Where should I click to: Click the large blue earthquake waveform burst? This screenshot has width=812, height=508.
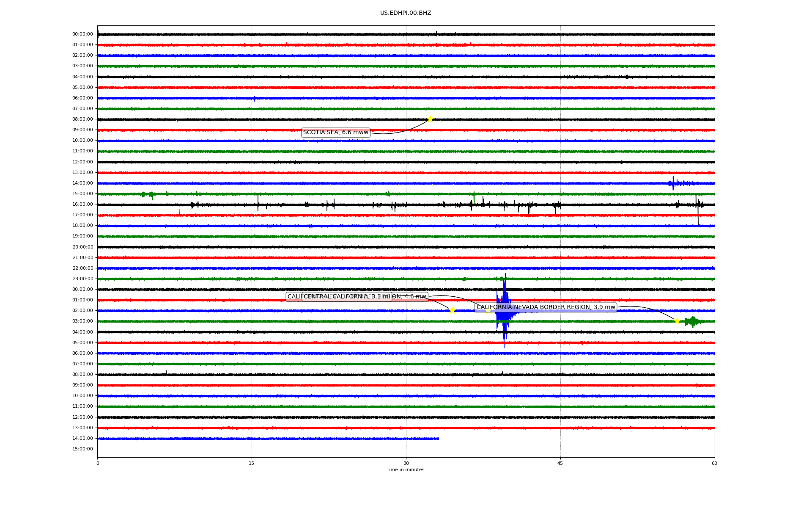coord(504,311)
